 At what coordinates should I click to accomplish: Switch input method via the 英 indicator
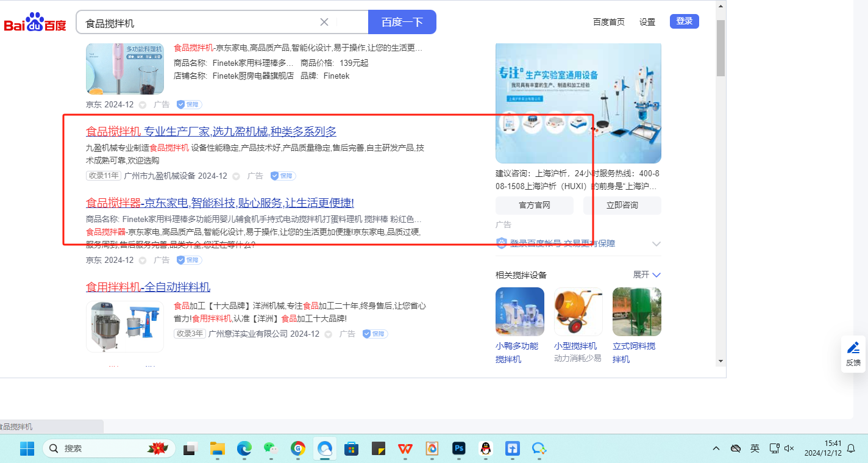point(755,448)
